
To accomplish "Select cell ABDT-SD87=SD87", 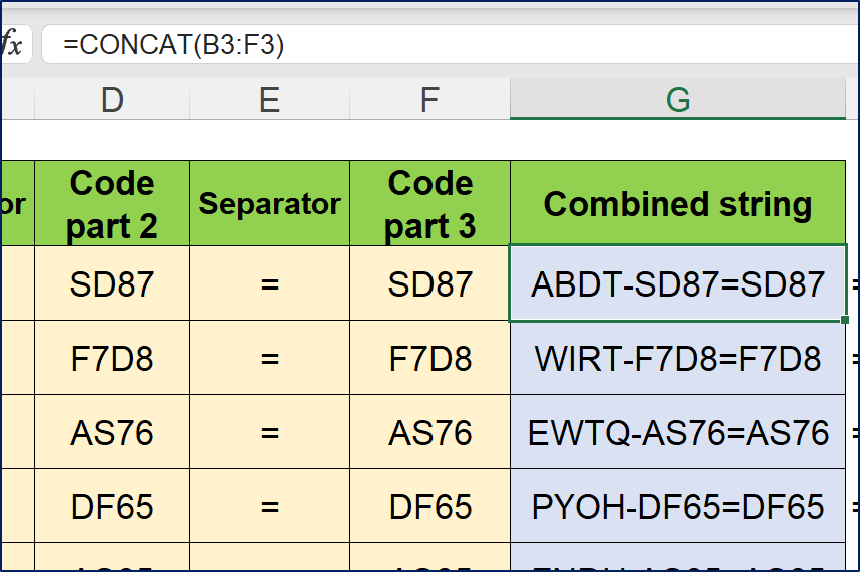I will pos(678,284).
